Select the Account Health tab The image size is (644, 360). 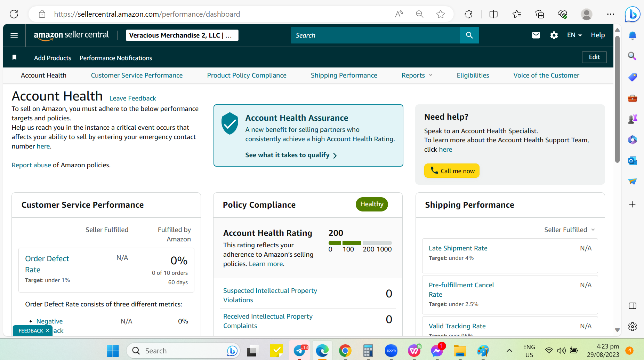[x=43, y=75]
